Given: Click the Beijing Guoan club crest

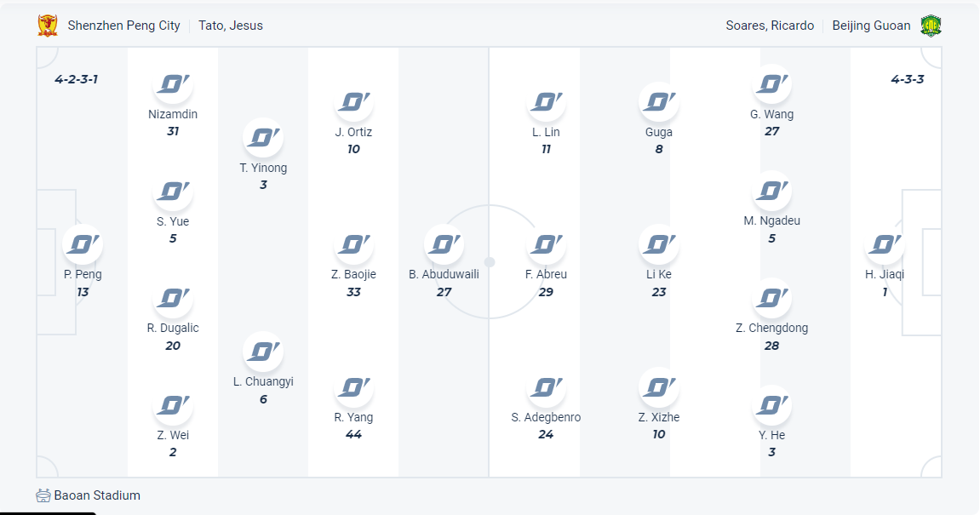Looking at the screenshot, I should coord(931,26).
